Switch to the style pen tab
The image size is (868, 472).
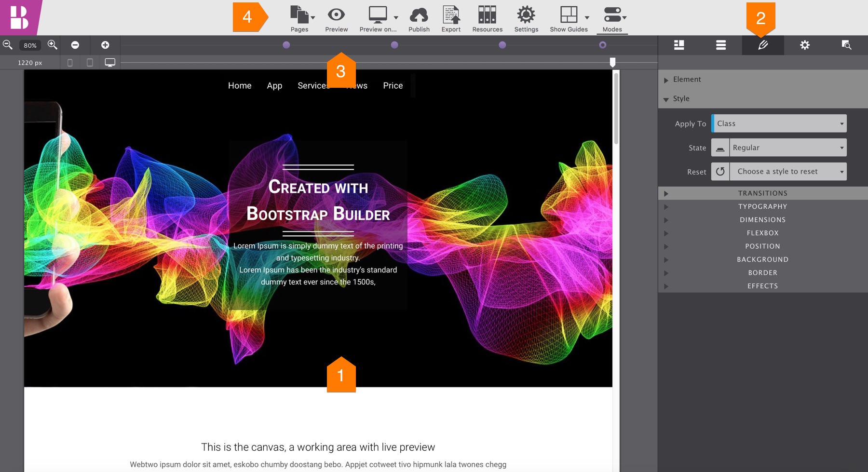763,45
